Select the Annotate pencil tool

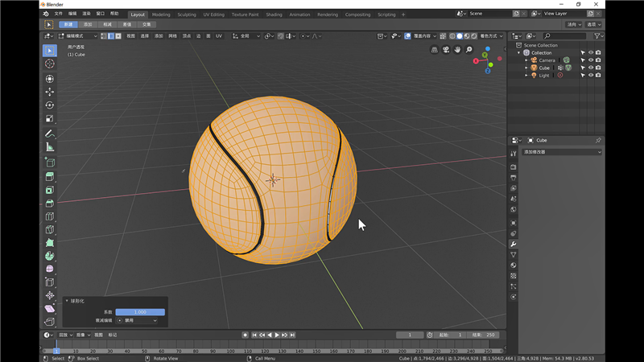[x=50, y=134]
